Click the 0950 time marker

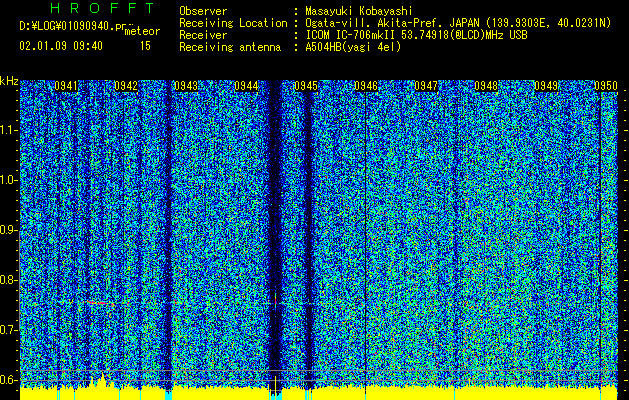[606, 86]
